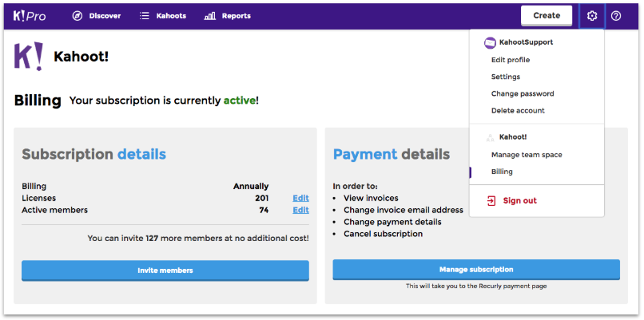The height and width of the screenshot is (320, 644).
Task: Click the Payment details heading
Action: coord(392,154)
